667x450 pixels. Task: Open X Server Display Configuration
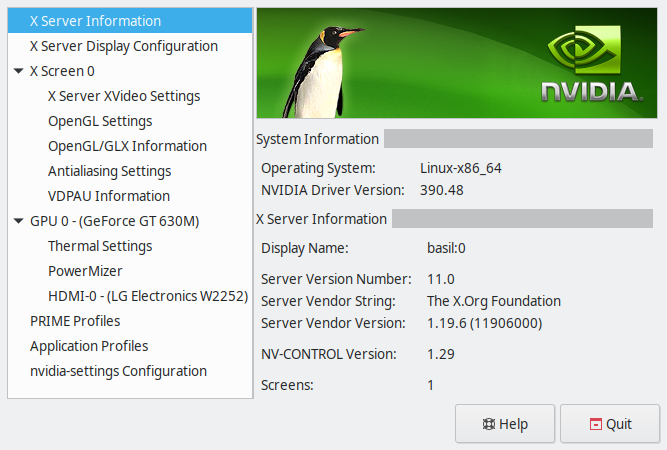123,46
